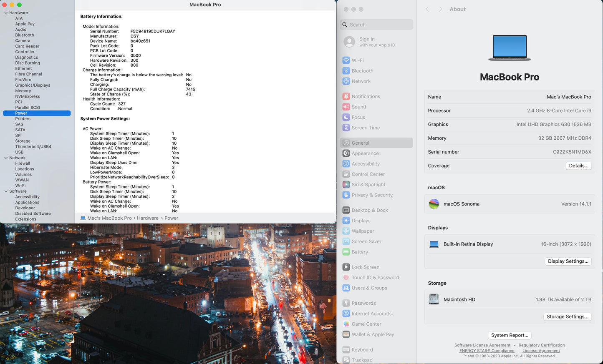Click the Wallet & Apple Pay icon
Image resolution: width=603 pixels, height=364 pixels.
(x=346, y=334)
